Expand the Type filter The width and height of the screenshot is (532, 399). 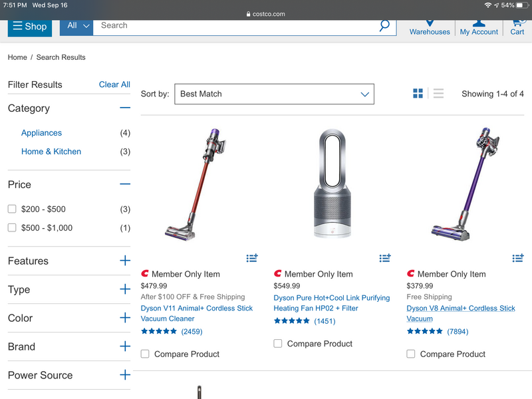[x=125, y=289]
